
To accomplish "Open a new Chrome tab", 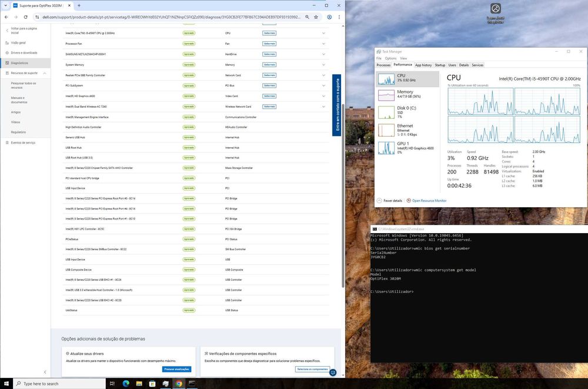I will coord(79,6).
